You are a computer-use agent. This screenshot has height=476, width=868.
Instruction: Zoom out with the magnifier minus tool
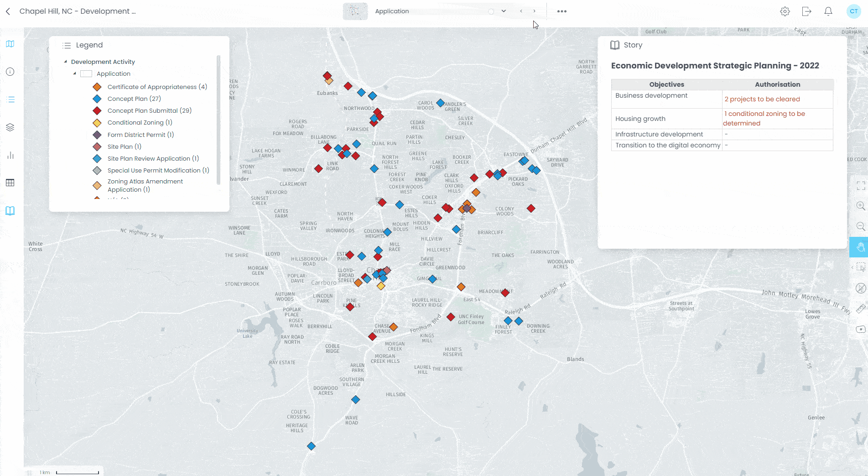click(861, 226)
